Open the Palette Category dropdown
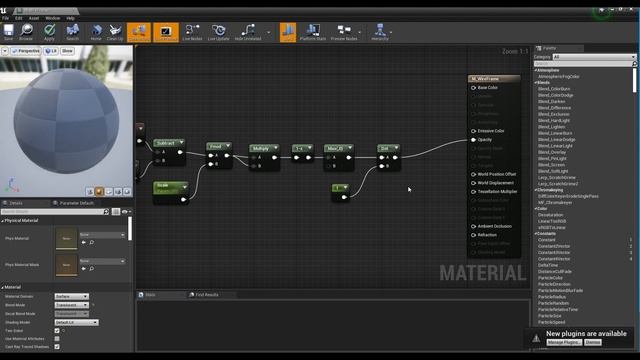 pos(594,57)
